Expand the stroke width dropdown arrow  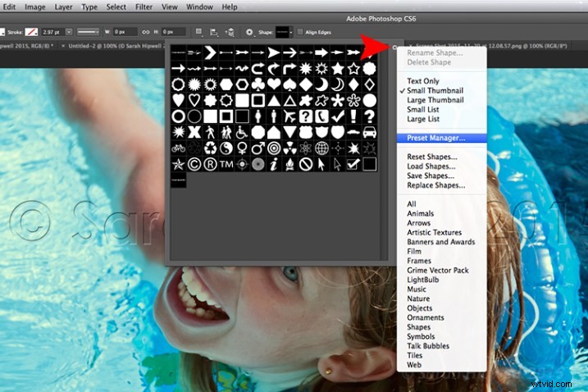coord(69,32)
